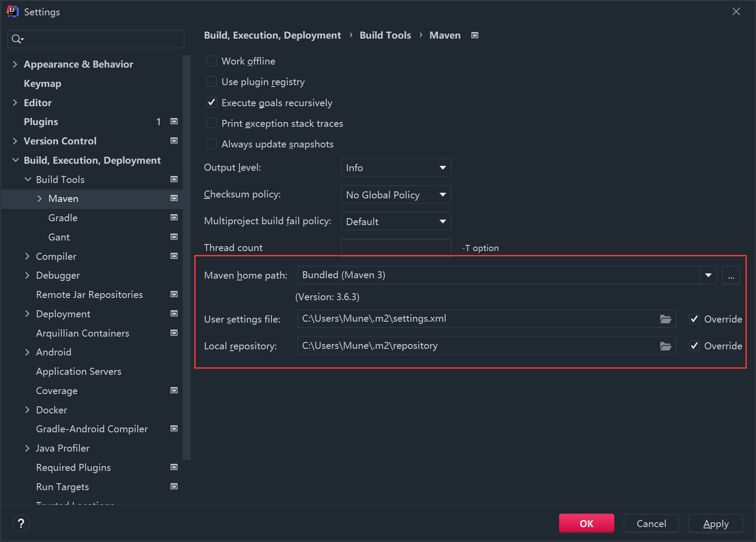The width and height of the screenshot is (756, 542).
Task: Click the project-level icon beside Run Targets
Action: click(x=174, y=487)
